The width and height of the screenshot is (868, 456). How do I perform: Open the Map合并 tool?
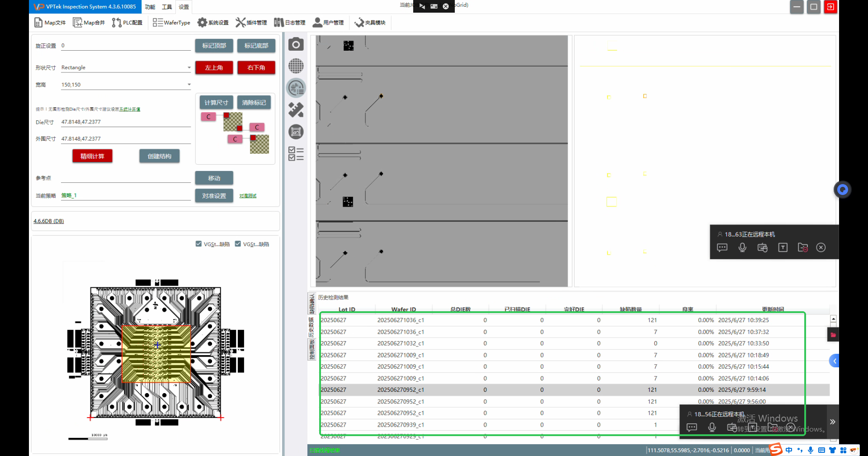89,22
